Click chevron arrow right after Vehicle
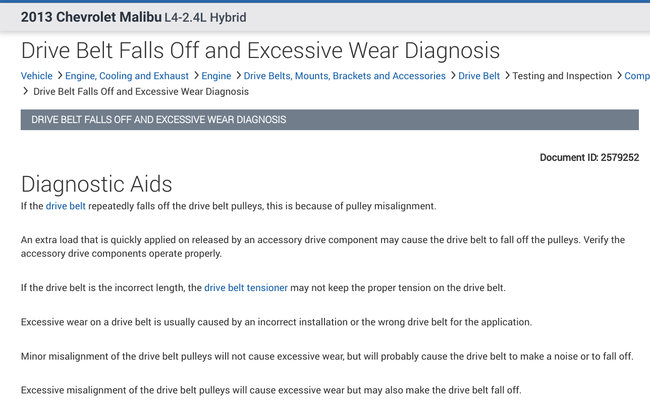650x402 pixels. coord(60,76)
